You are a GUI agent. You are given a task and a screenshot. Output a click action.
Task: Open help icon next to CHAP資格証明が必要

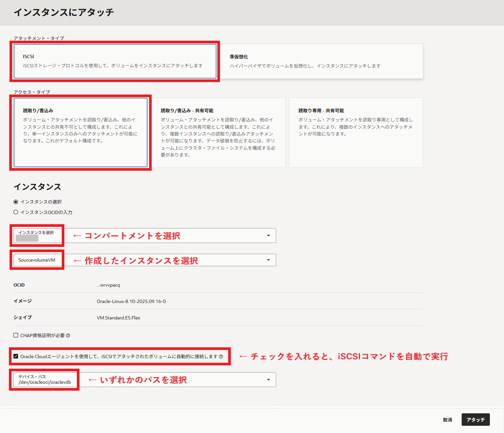68,336
